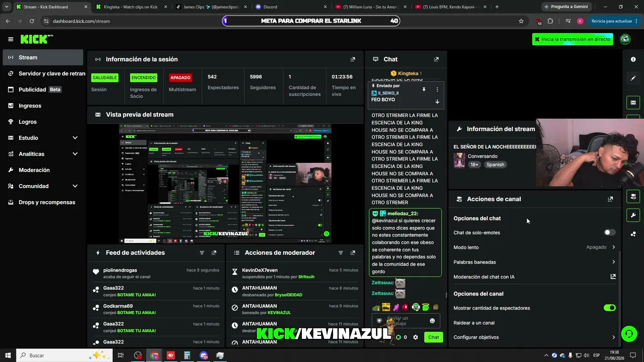Screen dimensions: 644x362
Task: Open the info icon in right sidebar
Action: pos(633,59)
